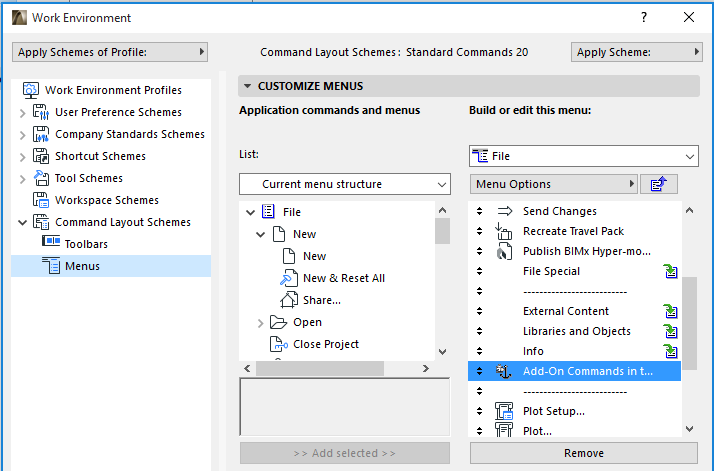Collapse the Command Layout Schemes node
Viewport: 714px width, 471px height.
point(23,222)
